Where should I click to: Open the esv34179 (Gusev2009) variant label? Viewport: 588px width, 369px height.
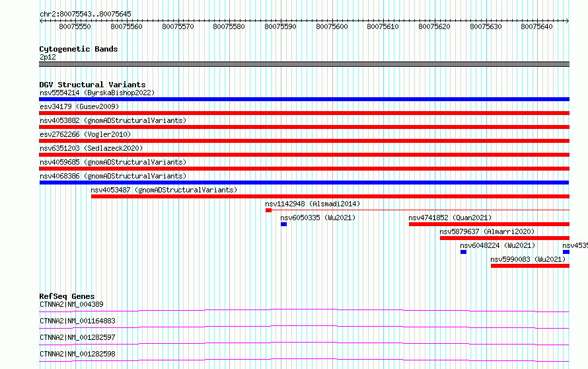pos(79,106)
